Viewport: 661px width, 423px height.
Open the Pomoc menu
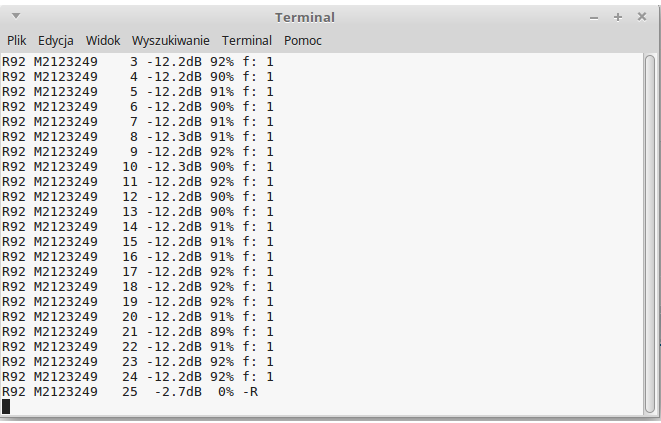[303, 40]
